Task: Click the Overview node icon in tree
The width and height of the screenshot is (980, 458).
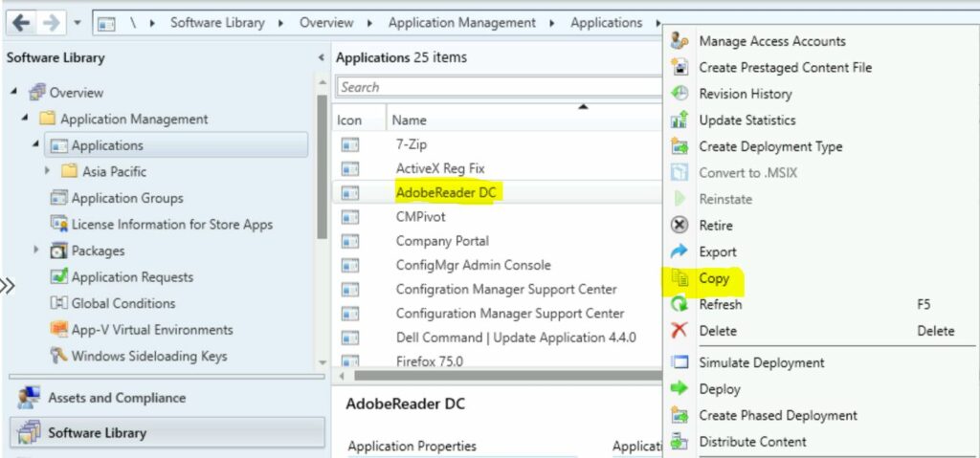Action: [x=37, y=93]
